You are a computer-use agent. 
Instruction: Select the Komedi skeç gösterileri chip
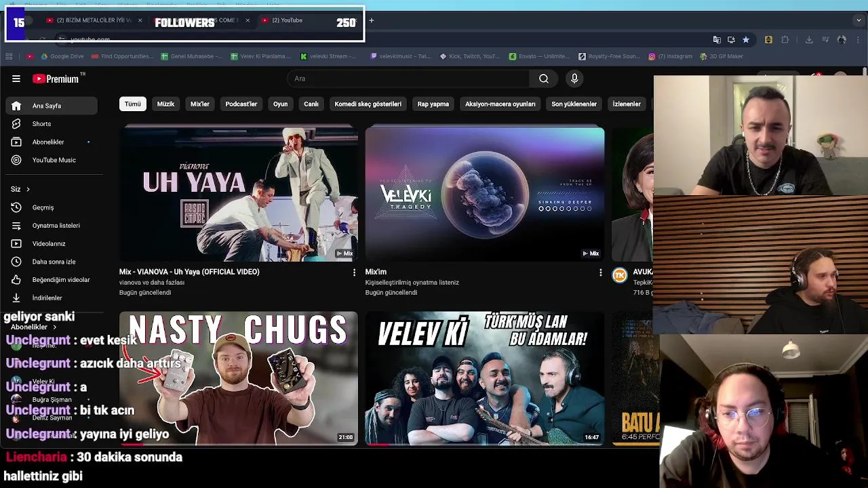[x=368, y=104]
